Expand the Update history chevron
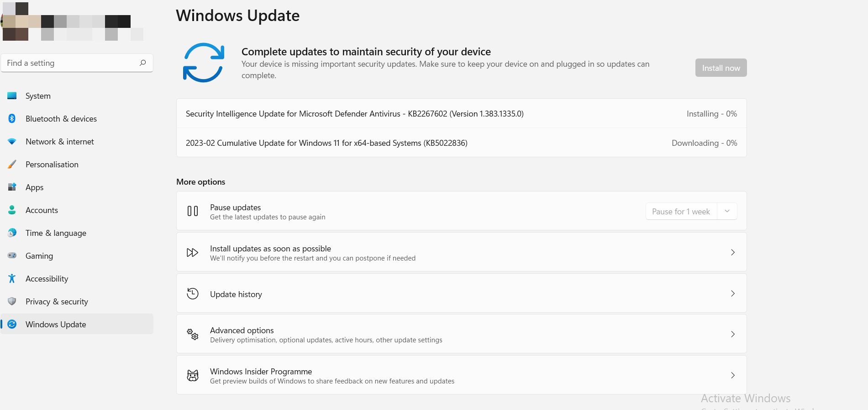This screenshot has width=868, height=410. (733, 293)
